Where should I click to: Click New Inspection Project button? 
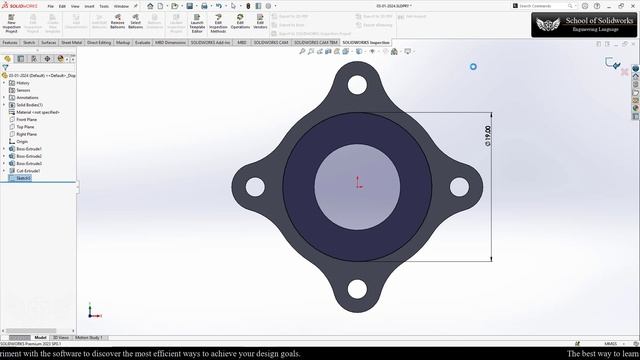point(11,23)
